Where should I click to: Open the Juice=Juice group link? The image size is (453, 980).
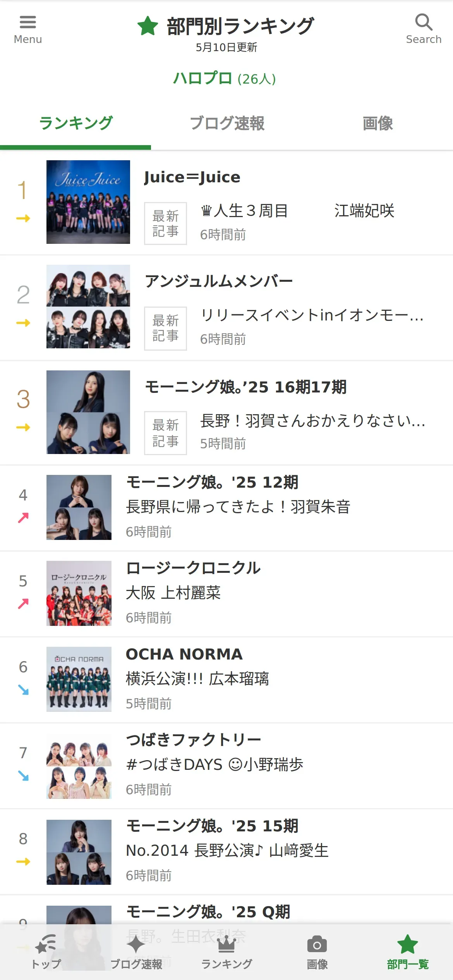pyautogui.click(x=192, y=177)
